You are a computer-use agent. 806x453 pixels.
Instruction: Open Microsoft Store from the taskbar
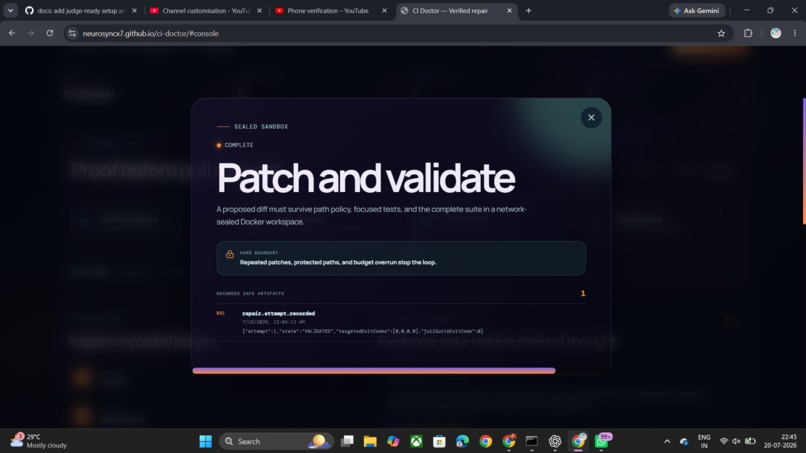(439, 441)
